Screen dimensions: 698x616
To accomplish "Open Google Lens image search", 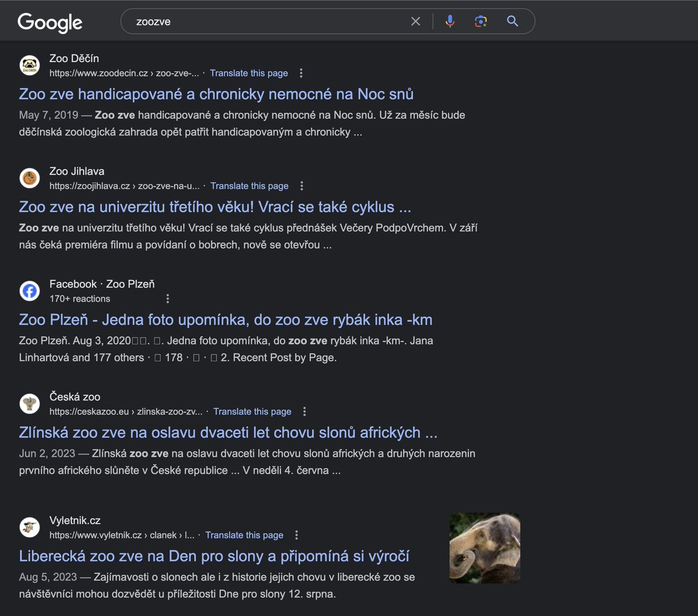I will coord(480,22).
